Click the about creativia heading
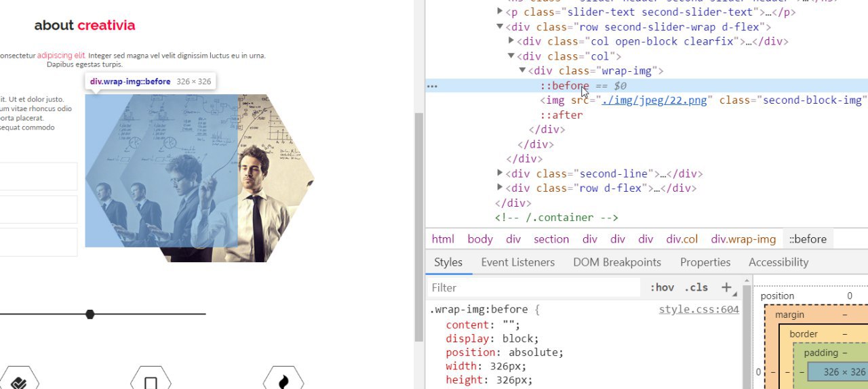This screenshot has width=868, height=389. (x=85, y=25)
